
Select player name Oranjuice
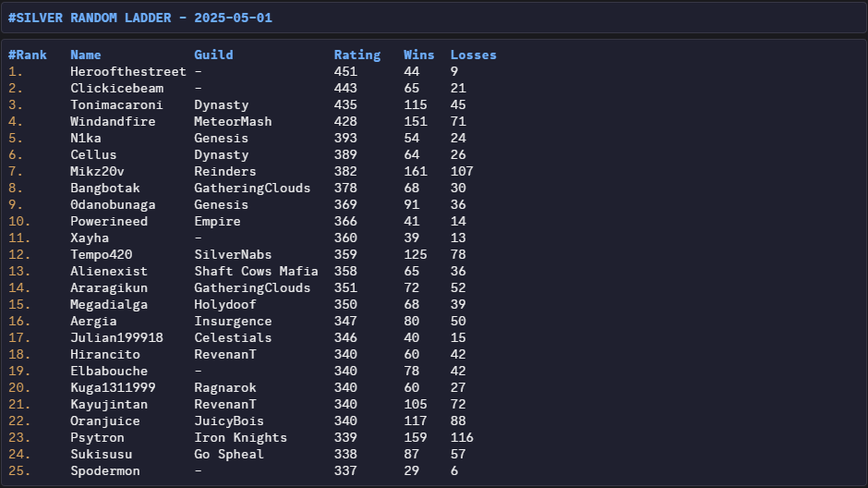[x=104, y=421]
